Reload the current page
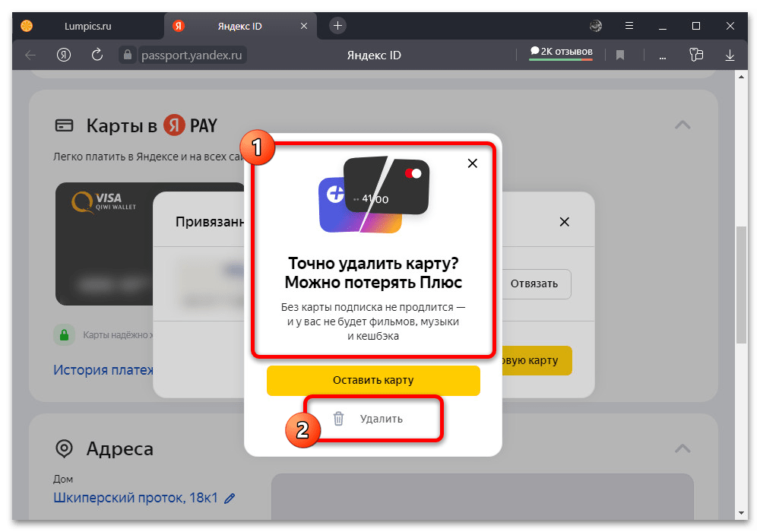The width and height of the screenshot is (760, 532). click(x=97, y=55)
